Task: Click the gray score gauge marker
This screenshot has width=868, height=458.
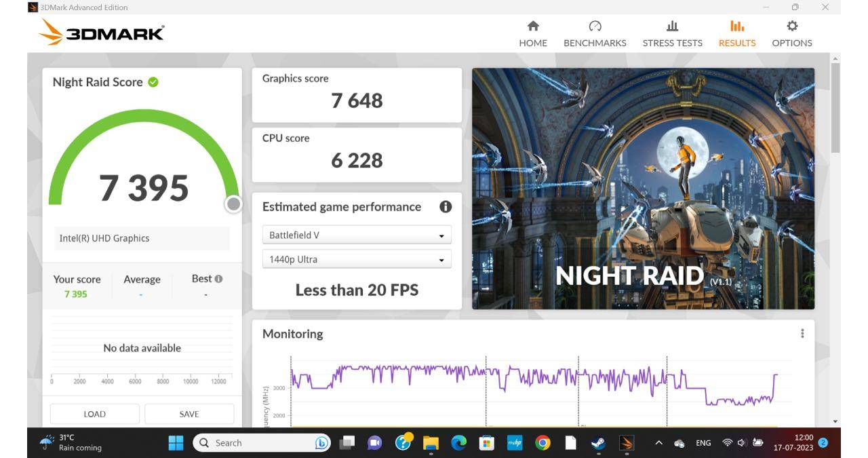Action: (x=233, y=204)
